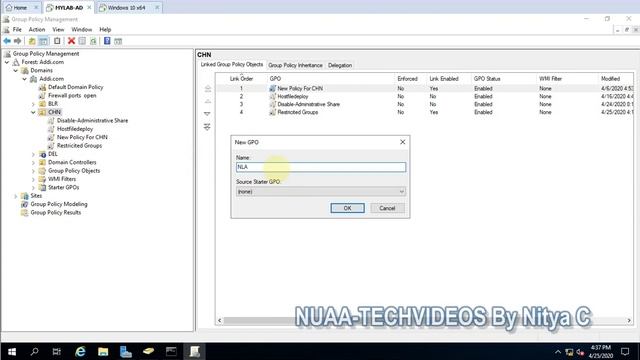Open the Window menu

[82, 29]
